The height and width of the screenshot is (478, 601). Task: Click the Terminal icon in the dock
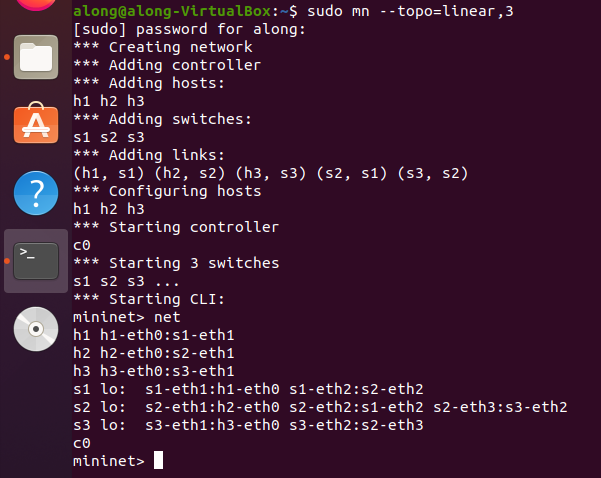[x=36, y=260]
